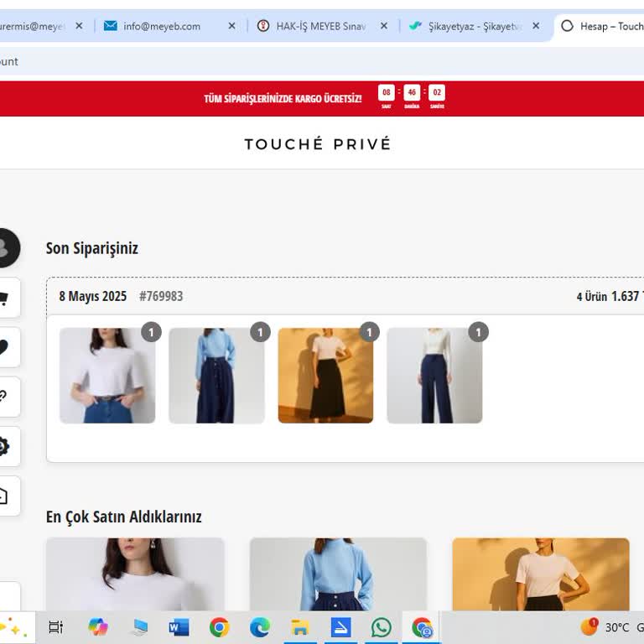
Task: Open WhatsApp from the taskbar
Action: click(x=382, y=627)
